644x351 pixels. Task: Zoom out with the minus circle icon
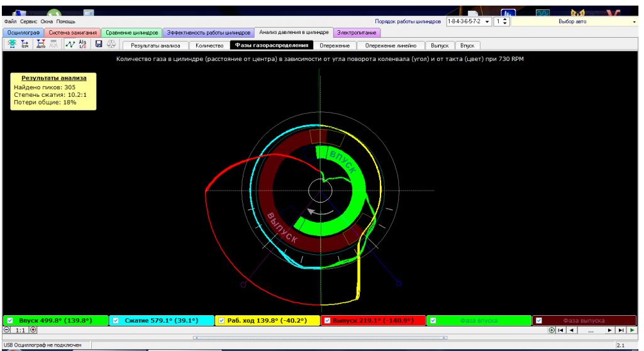tap(6, 330)
